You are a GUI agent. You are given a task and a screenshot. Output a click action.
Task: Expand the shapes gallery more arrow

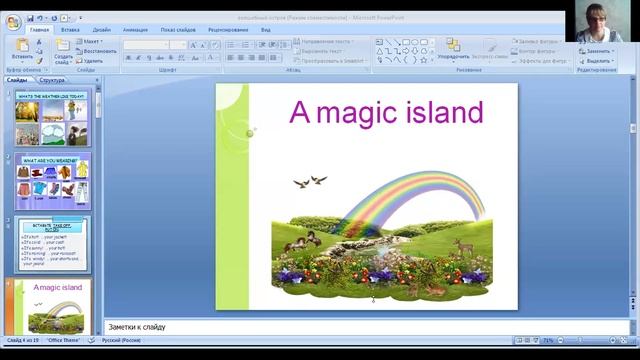click(432, 60)
